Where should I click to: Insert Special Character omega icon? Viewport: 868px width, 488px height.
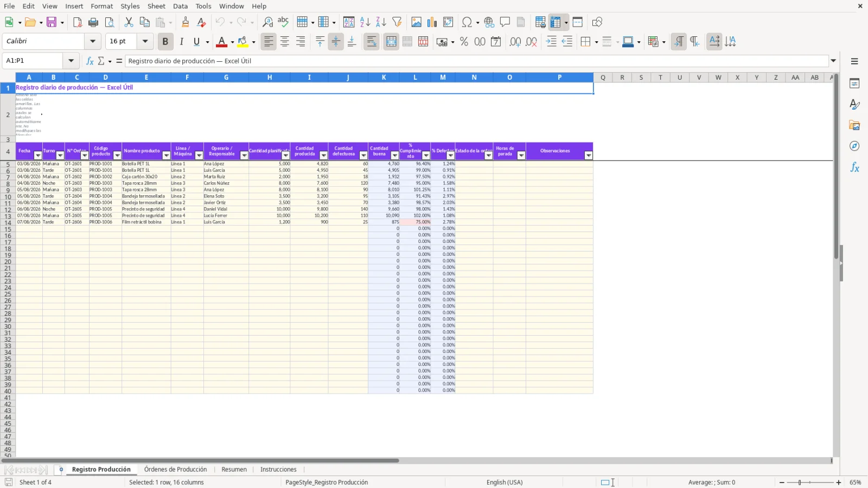[466, 22]
